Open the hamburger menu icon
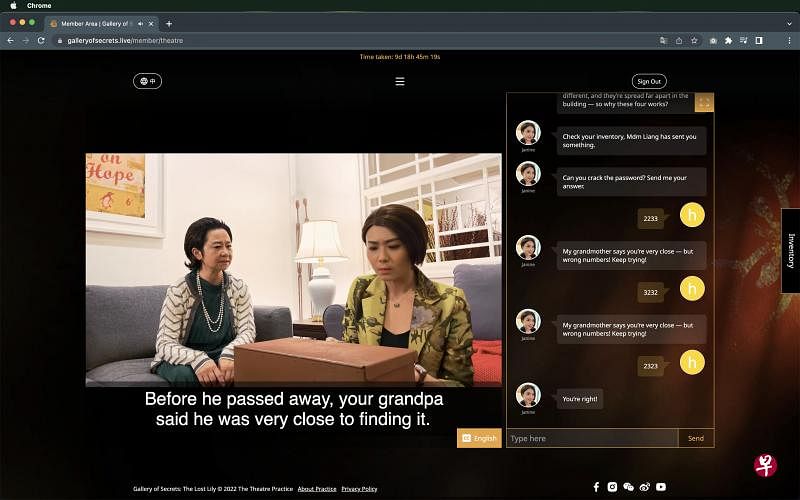The width and height of the screenshot is (800, 500). point(400,82)
